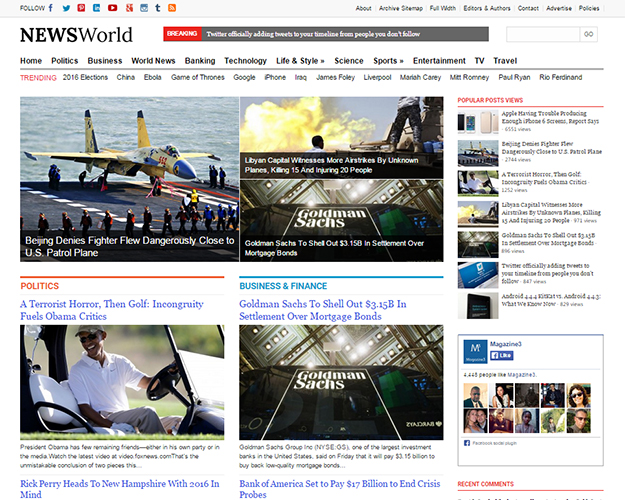Open the Tumblr follow icon
This screenshot has height=500, width=625.
tap(158, 8)
